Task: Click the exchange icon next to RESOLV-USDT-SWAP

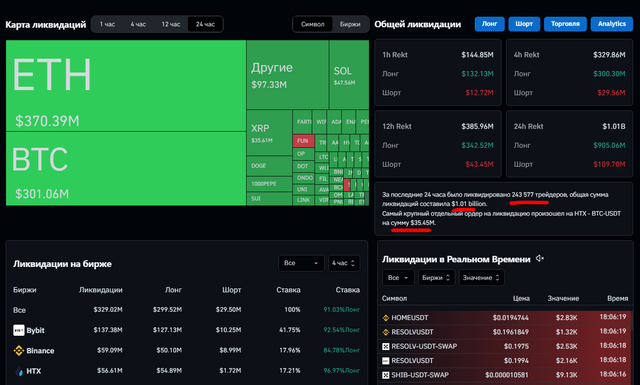Action: point(386,346)
